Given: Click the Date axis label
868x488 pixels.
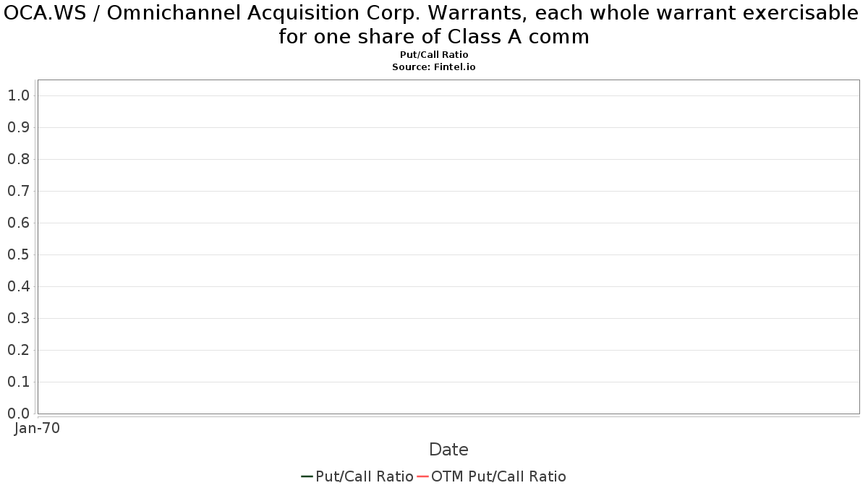Looking at the screenshot, I should pyautogui.click(x=448, y=450).
